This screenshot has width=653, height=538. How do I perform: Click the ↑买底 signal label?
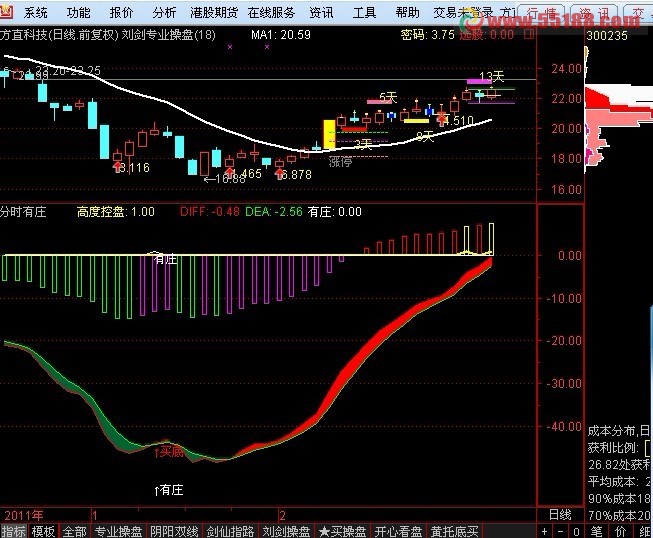169,452
